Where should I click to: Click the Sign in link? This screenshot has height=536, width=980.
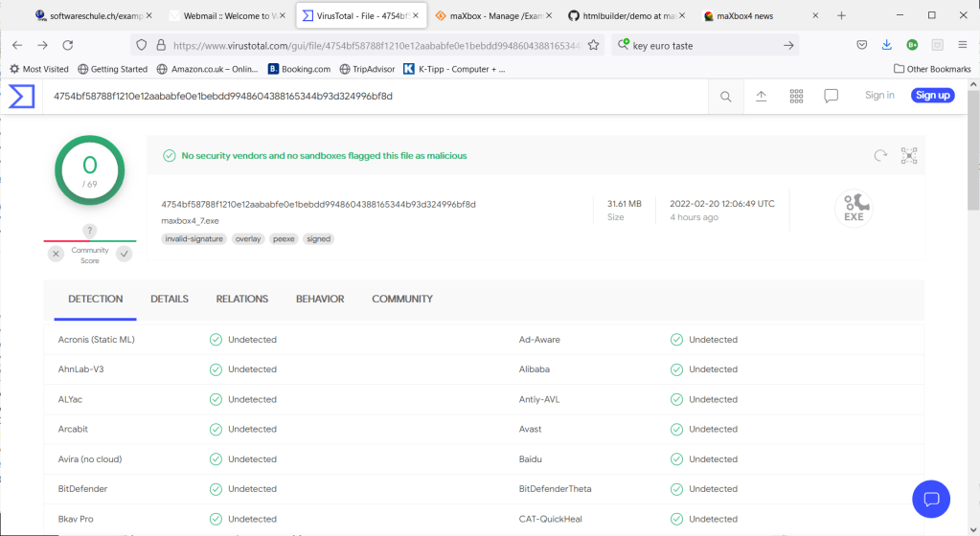click(x=879, y=95)
